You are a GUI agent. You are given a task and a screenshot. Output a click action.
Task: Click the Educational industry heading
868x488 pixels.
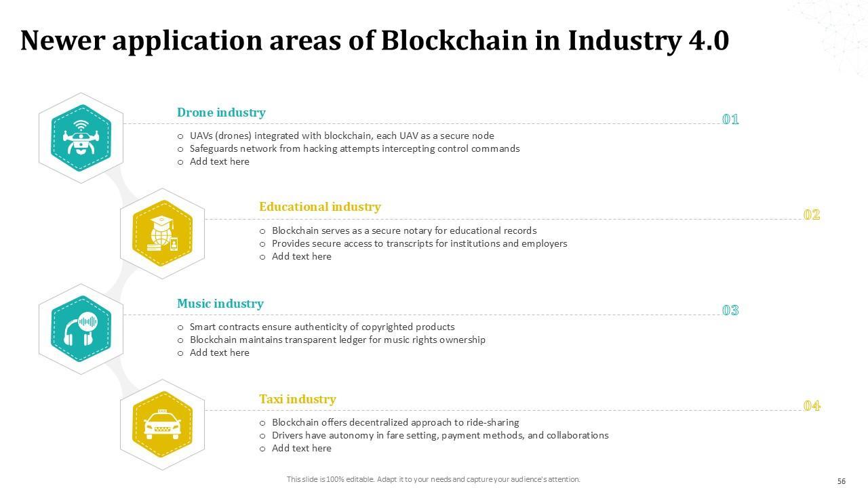(319, 207)
